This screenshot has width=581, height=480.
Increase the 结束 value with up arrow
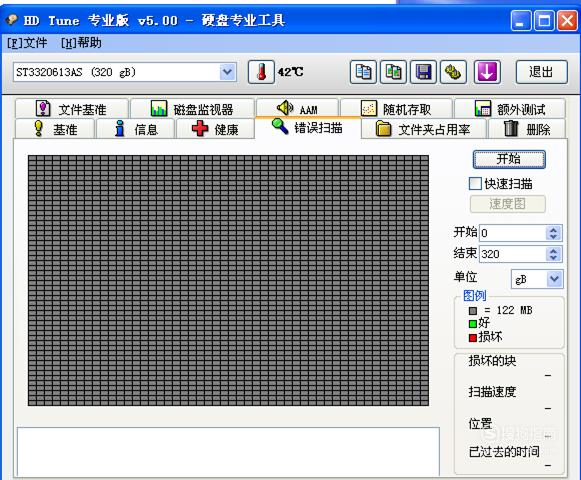click(554, 251)
